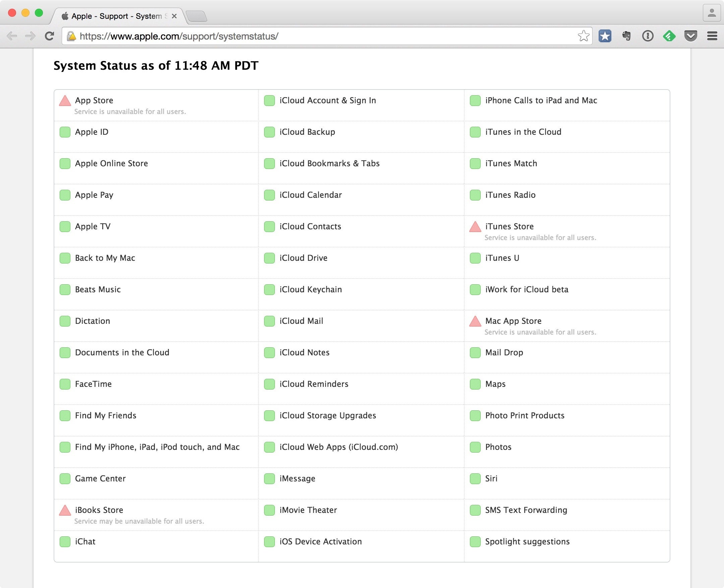Click 'Find My iPhone, iPad, iPod touch, and Mac'
Viewport: 724px width, 588px height.
[158, 447]
